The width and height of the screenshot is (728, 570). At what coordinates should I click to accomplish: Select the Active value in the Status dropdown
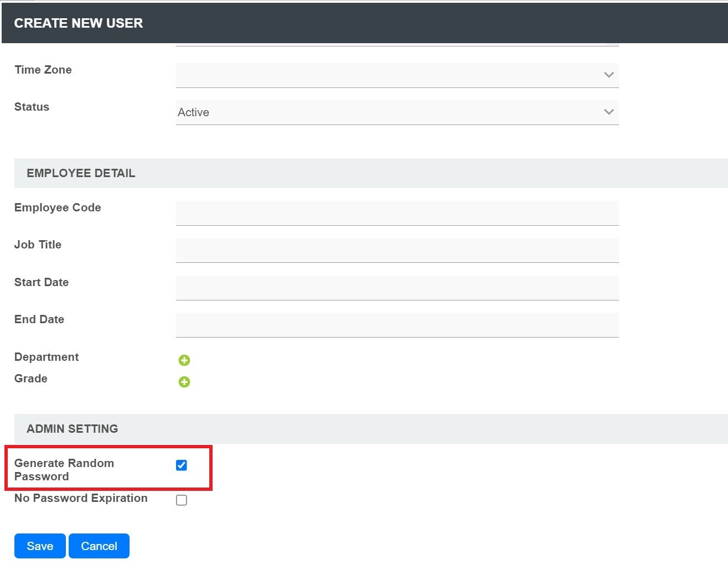coord(194,112)
